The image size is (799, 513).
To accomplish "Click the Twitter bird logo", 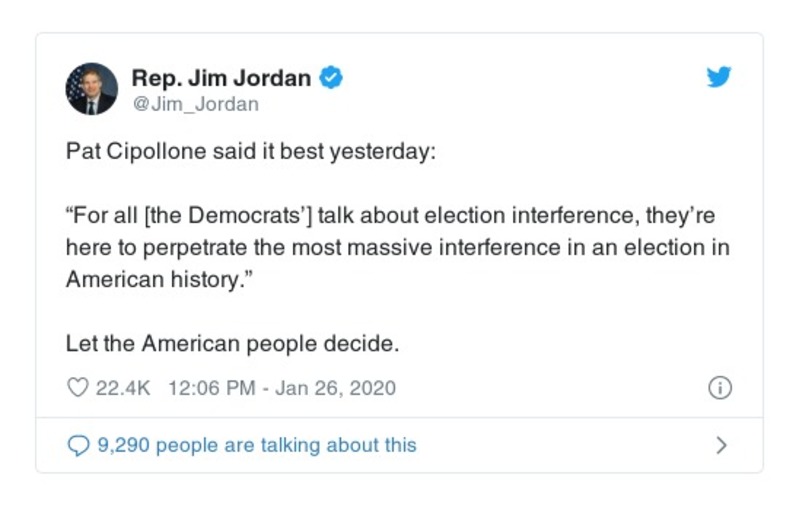I will 719,78.
